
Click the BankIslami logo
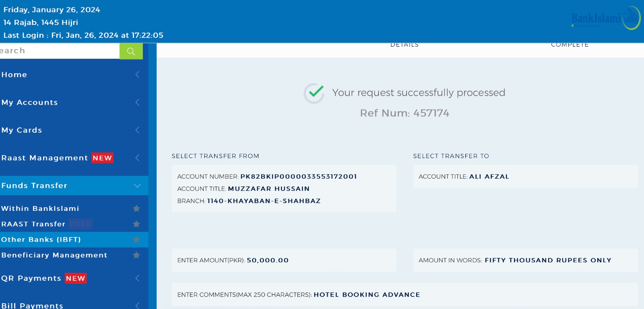(605, 18)
